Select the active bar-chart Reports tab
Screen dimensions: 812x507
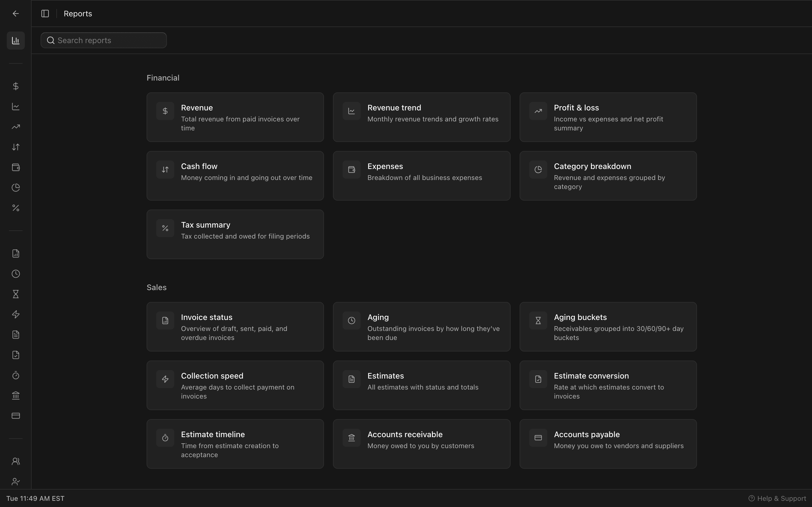pos(16,41)
